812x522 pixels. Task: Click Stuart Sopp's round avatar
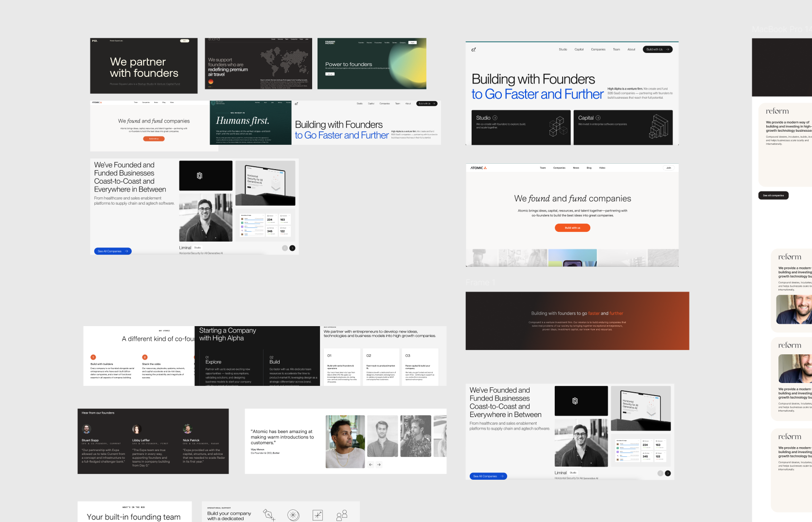(x=87, y=429)
